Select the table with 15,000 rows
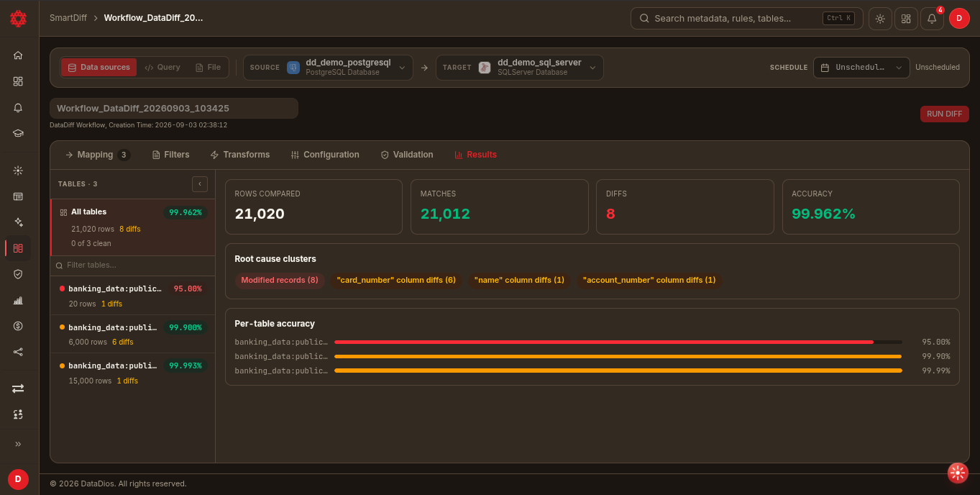 (132, 373)
